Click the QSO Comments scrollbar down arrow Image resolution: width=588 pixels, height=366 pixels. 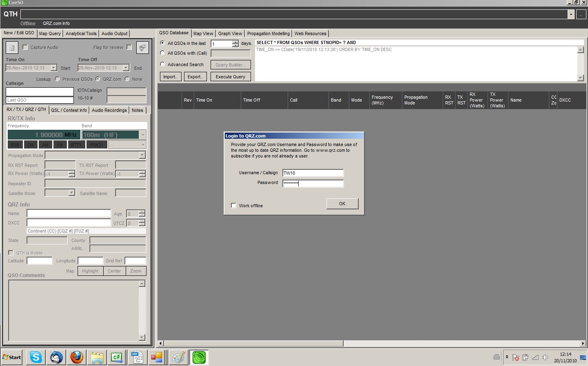click(x=142, y=337)
